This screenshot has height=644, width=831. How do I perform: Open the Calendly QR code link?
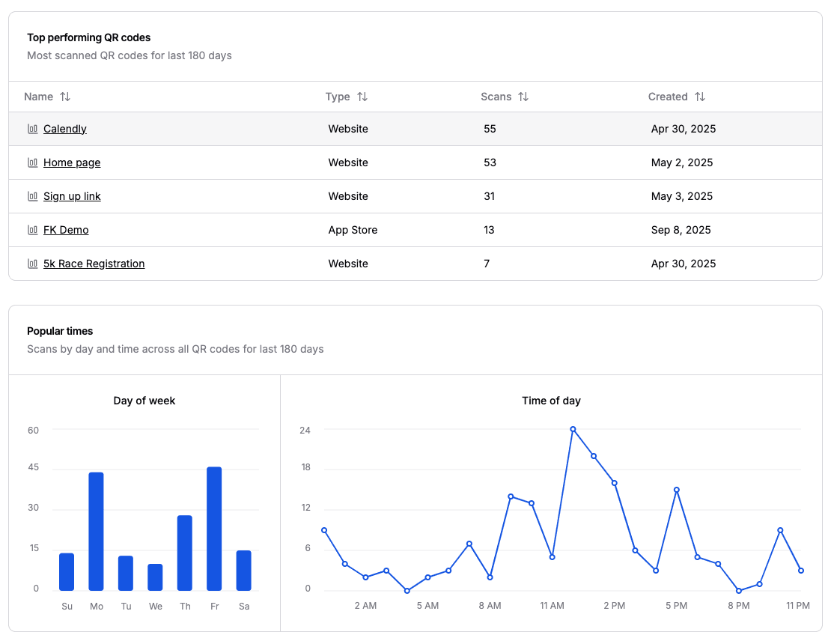click(65, 129)
